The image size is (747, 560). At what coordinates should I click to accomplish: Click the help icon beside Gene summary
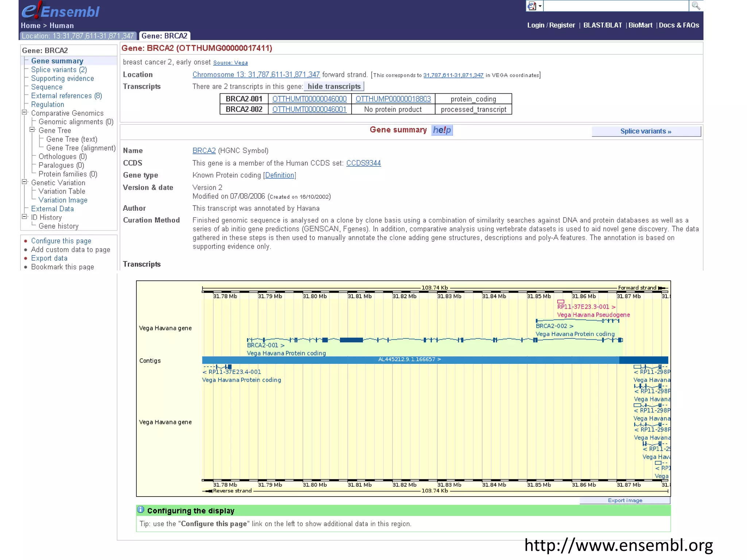pos(442,130)
